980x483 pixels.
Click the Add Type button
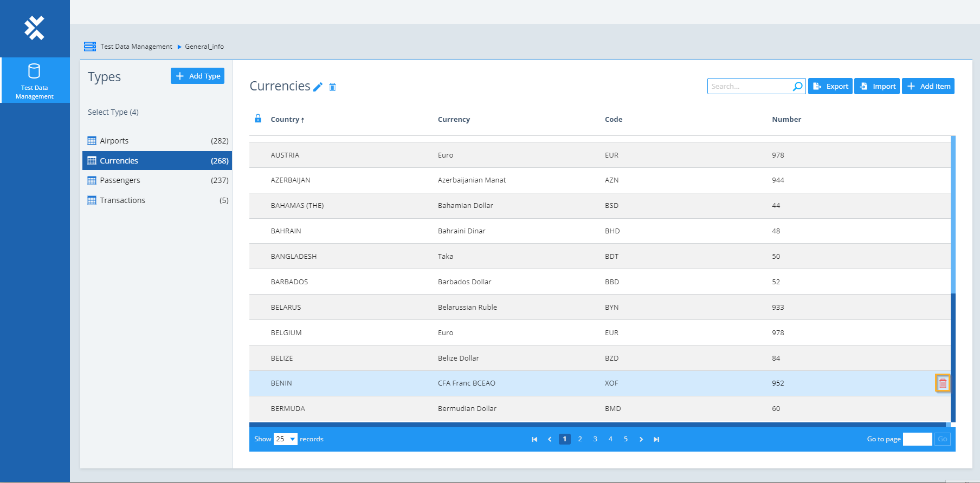coord(197,76)
